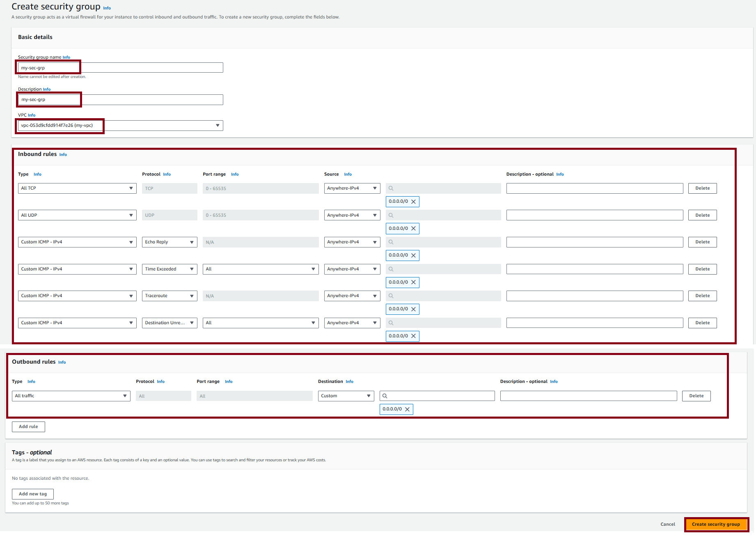The image size is (756, 536).
Task: Delete the All TCP inbound rule
Action: tap(702, 188)
